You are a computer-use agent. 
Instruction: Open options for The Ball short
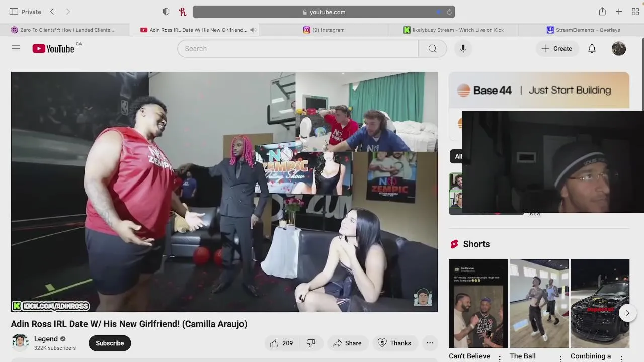(x=560, y=358)
